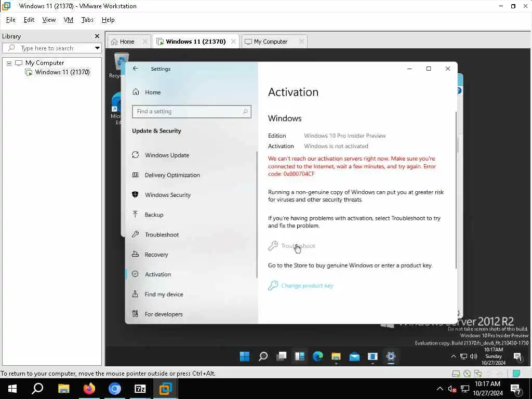The image size is (532, 399).
Task: Open host File Explorer taskbar icon
Action: (63, 389)
